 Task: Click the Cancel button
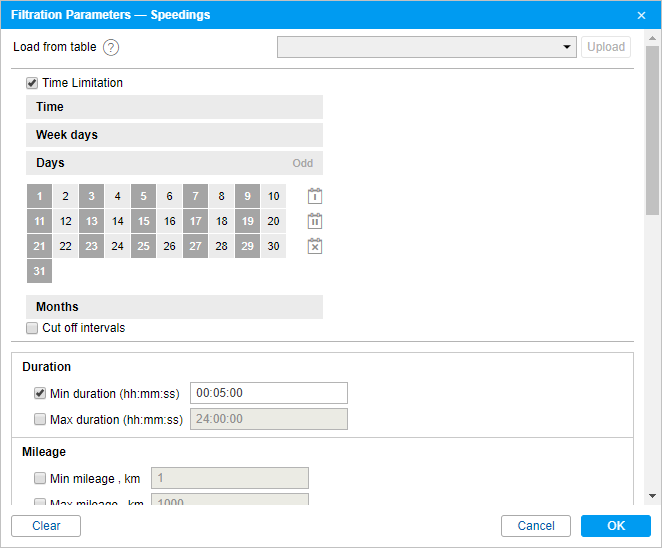pyautogui.click(x=536, y=526)
